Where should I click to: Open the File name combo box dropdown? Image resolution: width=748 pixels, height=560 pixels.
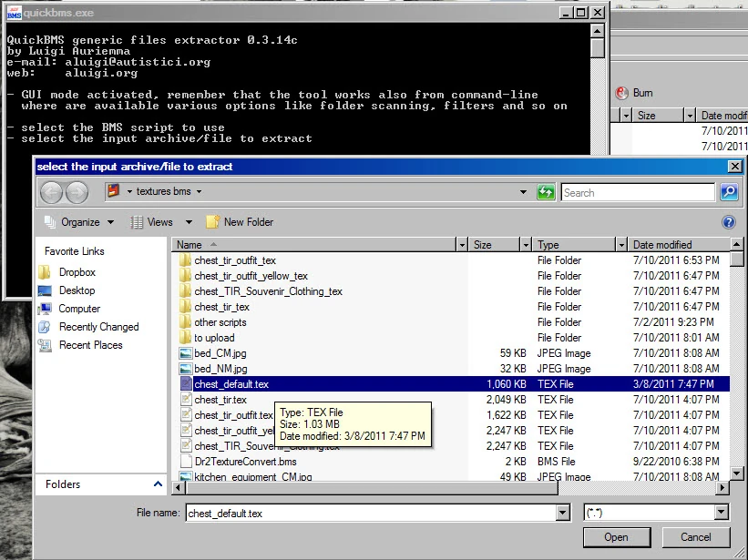[x=563, y=514]
